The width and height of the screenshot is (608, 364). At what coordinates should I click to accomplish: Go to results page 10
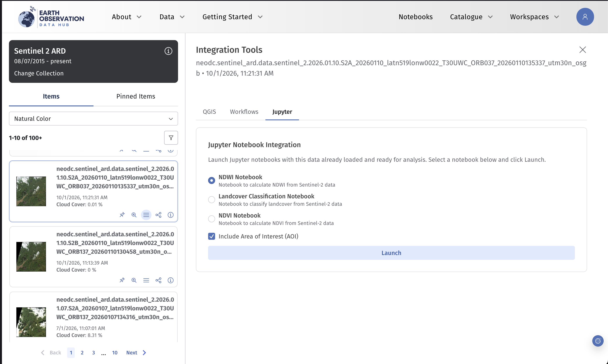pyautogui.click(x=115, y=353)
